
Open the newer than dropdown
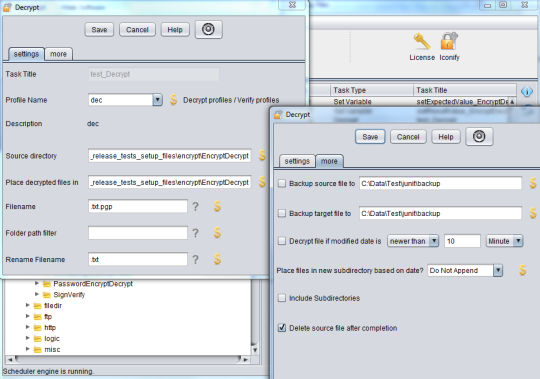(x=413, y=241)
